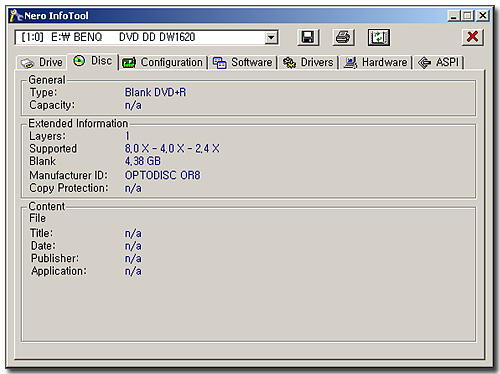Viewport: 500px width, 374px height.
Task: Click the Nero InfoTool title bar icon
Action: [x=15, y=16]
